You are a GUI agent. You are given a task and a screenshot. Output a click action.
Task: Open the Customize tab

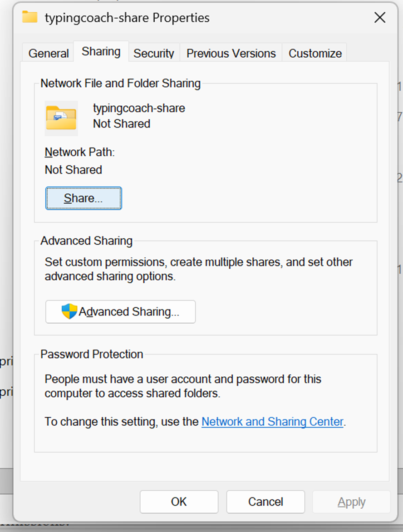[315, 53]
